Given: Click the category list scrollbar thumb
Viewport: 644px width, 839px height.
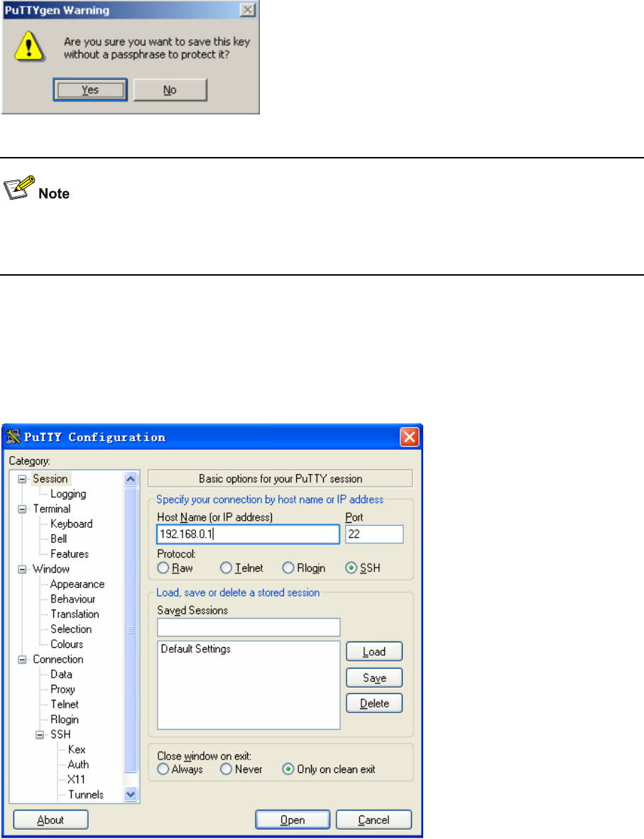Looking at the screenshot, I should click(x=131, y=630).
